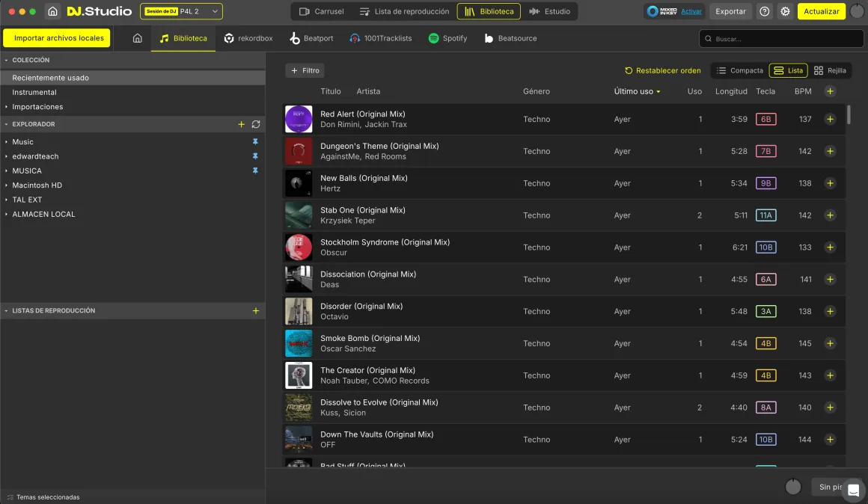Viewport: 868px width, 504px height.
Task: Add Red Alert track with plus icon
Action: [830, 119]
